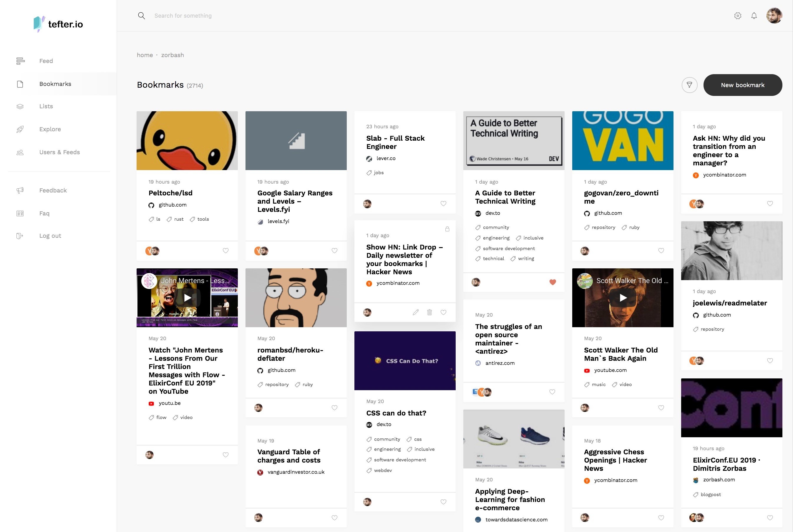Click the Log out door icon
Viewport: 793px width, 532px height.
click(20, 236)
